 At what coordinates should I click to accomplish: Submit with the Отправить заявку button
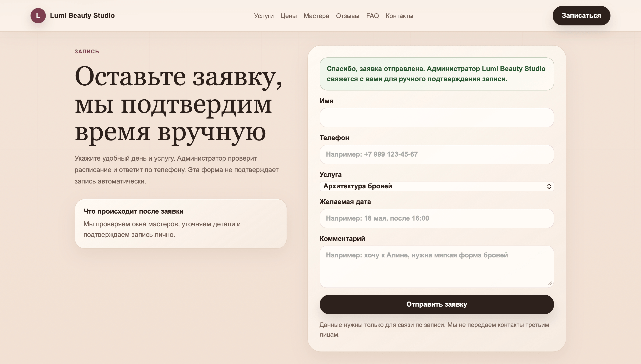coord(437,304)
